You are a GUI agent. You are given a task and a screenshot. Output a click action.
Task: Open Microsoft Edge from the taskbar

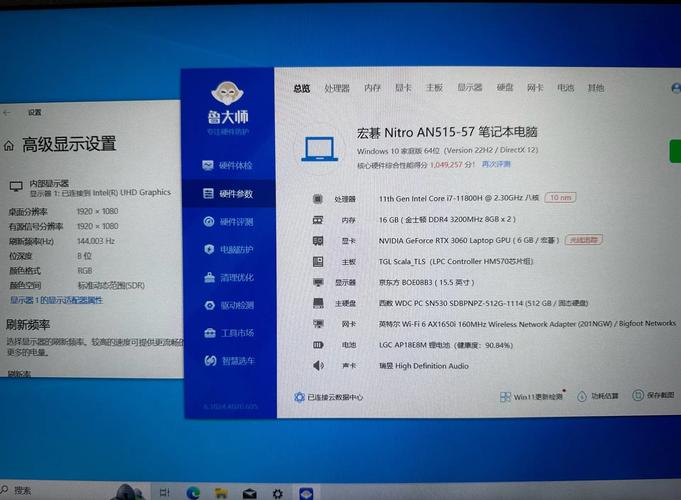pyautogui.click(x=193, y=493)
